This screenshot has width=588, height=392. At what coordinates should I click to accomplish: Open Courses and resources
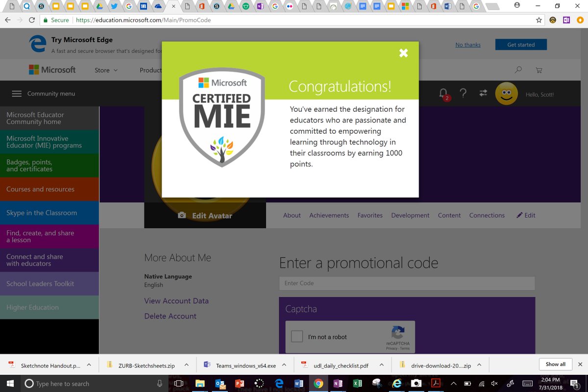click(49, 189)
